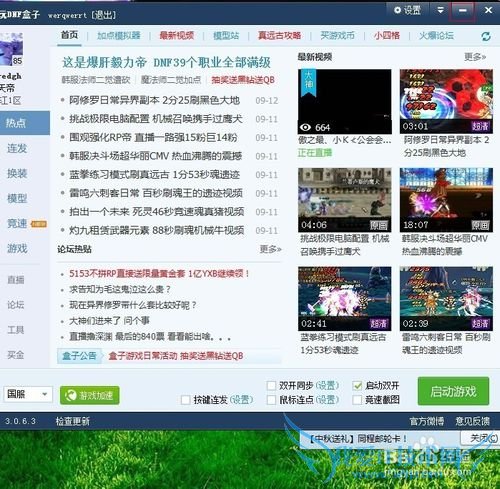Click the refresh icon beside the tabs
The width and height of the screenshot is (500, 489).
click(x=486, y=36)
